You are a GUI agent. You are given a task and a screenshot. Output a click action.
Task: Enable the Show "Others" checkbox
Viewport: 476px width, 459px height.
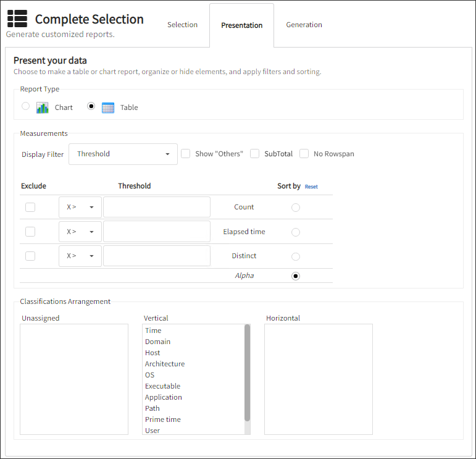pos(185,154)
